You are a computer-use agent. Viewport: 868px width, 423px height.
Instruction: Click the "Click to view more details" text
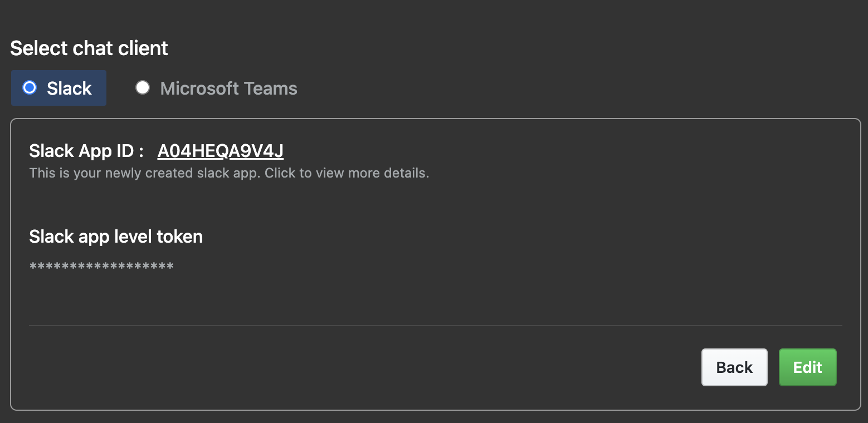(x=347, y=173)
